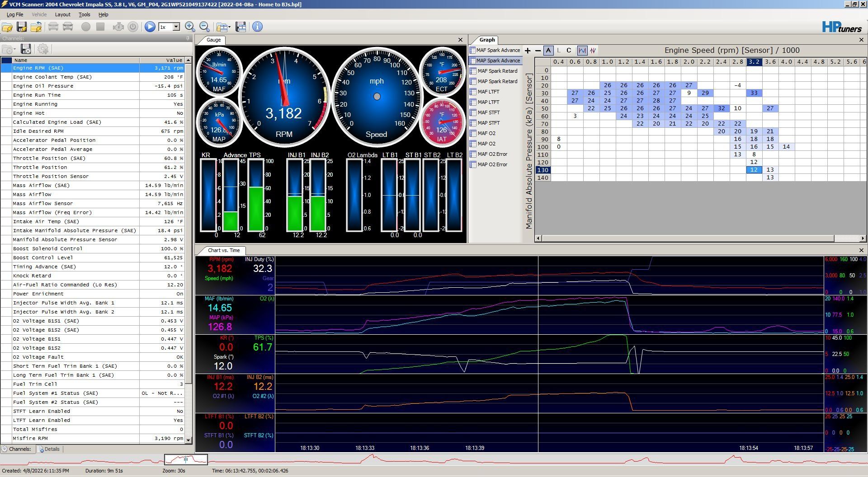Click the TPS green bar gauge
This screenshot has width=868, height=477.
coord(256,196)
